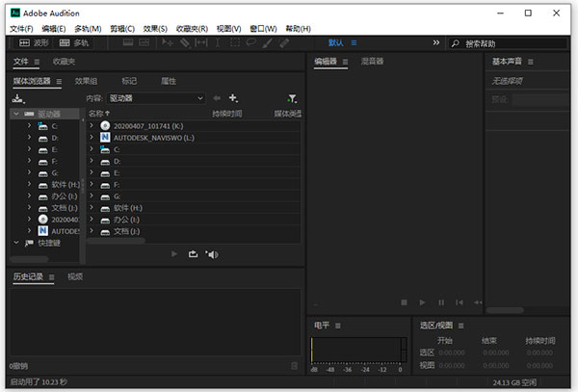
Task: Click the history panel trash icon
Action: click(x=294, y=366)
